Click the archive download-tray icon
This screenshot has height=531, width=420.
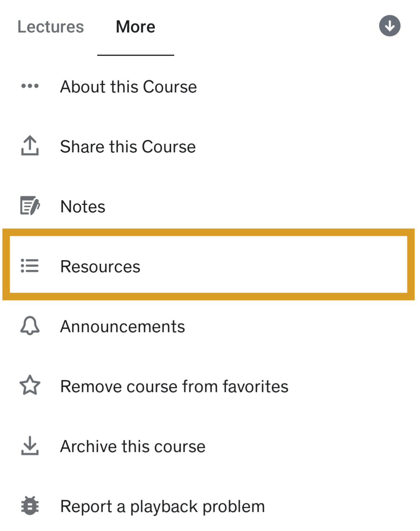(x=30, y=446)
